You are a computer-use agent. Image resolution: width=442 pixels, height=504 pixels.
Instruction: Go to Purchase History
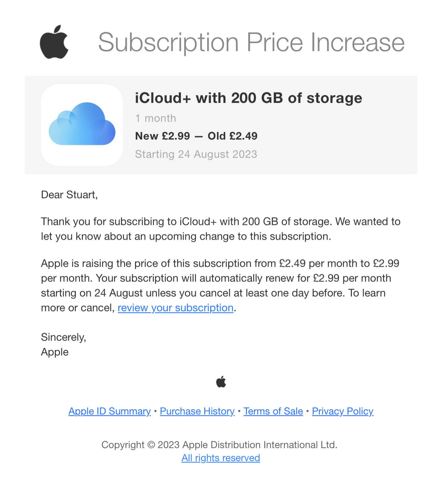coord(197,411)
